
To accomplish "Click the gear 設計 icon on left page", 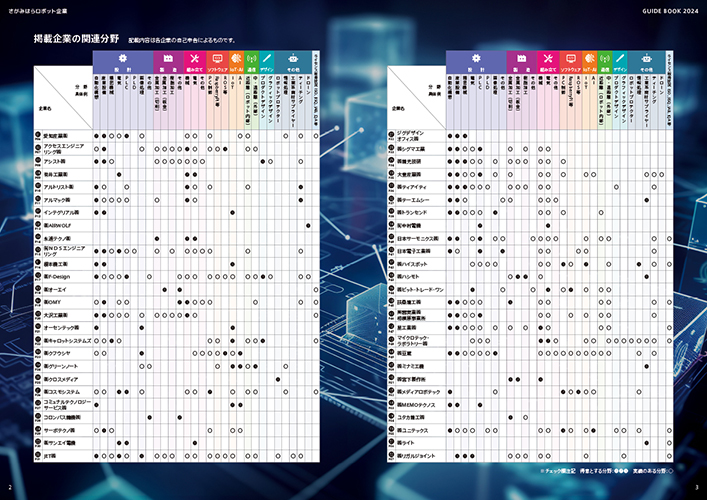I will 121,58.
